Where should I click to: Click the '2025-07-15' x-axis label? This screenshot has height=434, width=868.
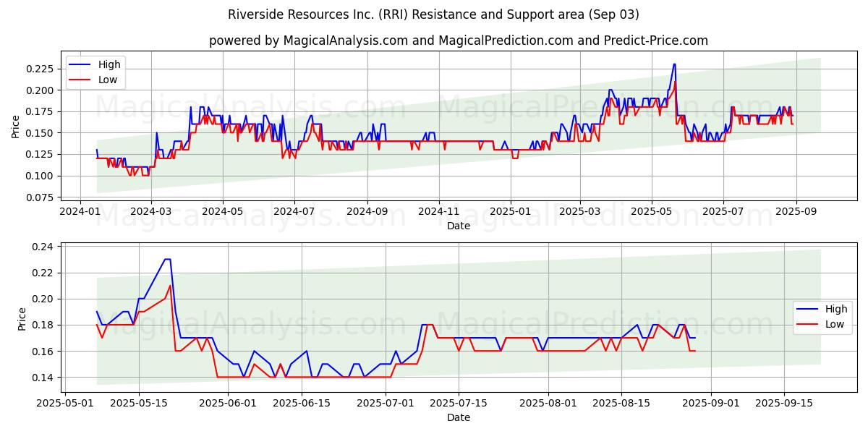click(x=458, y=403)
